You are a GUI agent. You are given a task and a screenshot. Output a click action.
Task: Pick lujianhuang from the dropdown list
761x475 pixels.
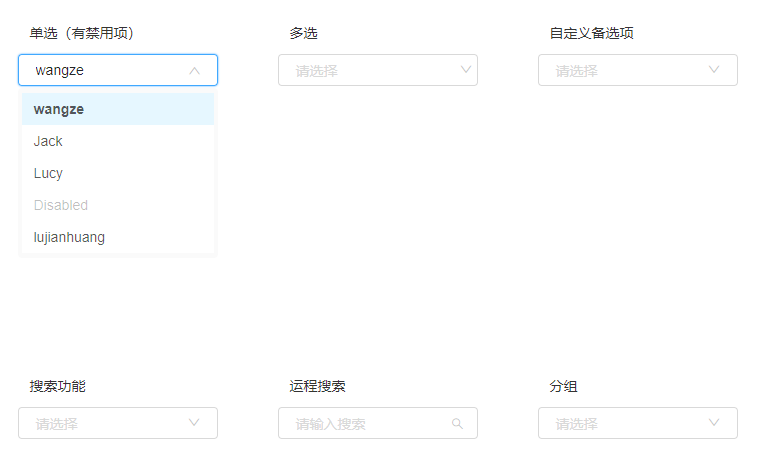pyautogui.click(x=118, y=237)
